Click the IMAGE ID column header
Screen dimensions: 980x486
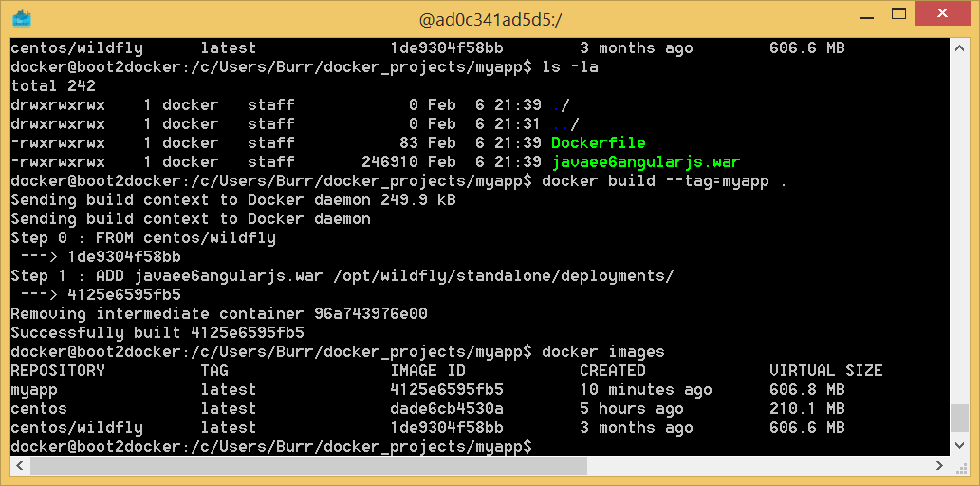[428, 370]
